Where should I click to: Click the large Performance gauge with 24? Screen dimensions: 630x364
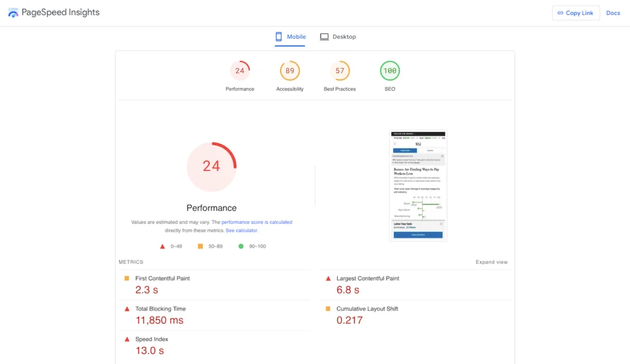click(x=212, y=167)
